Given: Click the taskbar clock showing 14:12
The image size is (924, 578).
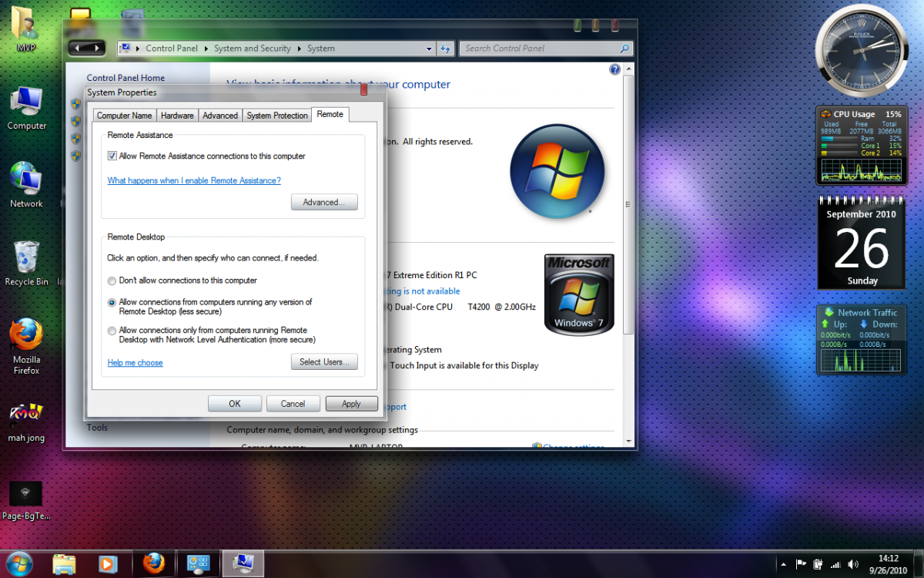Looking at the screenshot, I should [x=888, y=564].
